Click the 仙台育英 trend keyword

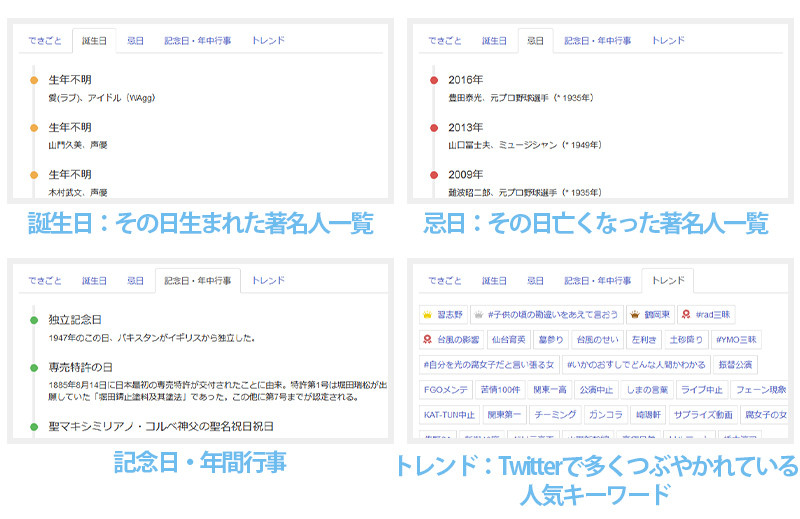pyautogui.click(x=509, y=340)
